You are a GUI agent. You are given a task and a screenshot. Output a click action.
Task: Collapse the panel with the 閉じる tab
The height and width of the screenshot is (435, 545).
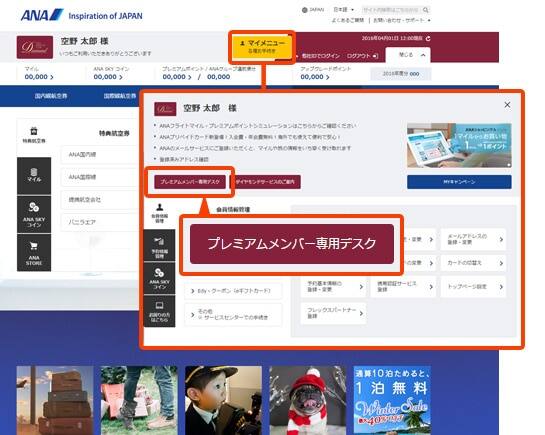tap(408, 55)
